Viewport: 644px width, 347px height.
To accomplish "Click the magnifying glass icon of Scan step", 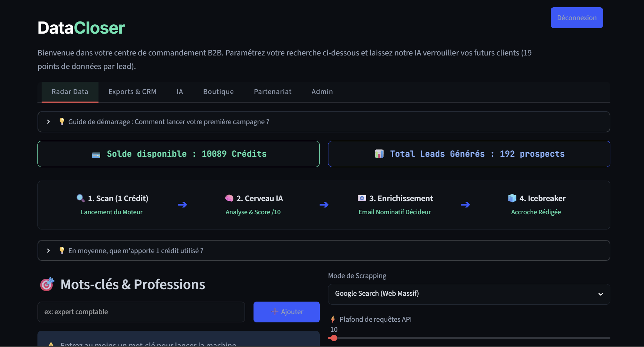I will click(x=80, y=198).
